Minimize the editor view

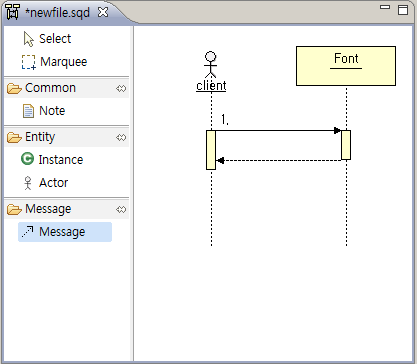tap(385, 7)
